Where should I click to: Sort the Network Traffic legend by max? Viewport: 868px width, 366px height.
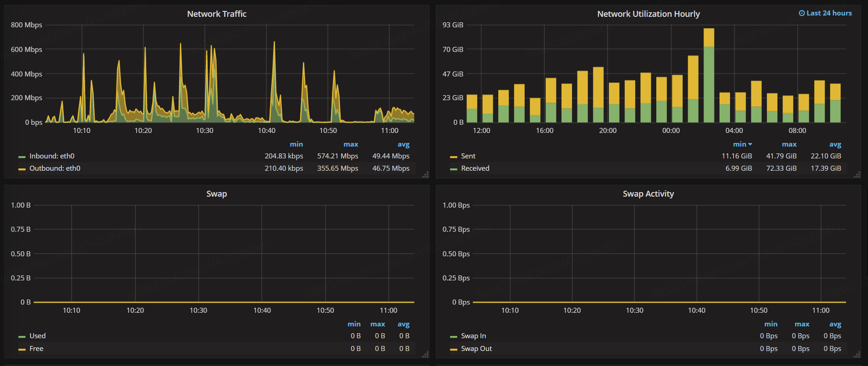350,144
